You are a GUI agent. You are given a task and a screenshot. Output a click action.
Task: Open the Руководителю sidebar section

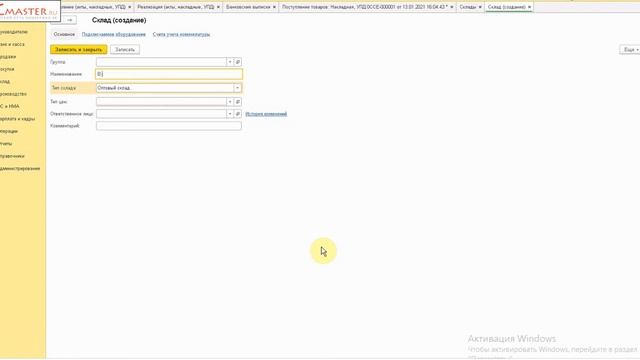[14, 32]
